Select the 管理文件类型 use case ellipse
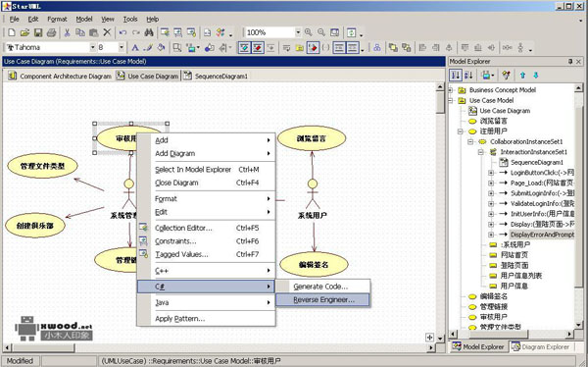Screen dimensions: 588x367 pyautogui.click(x=42, y=166)
